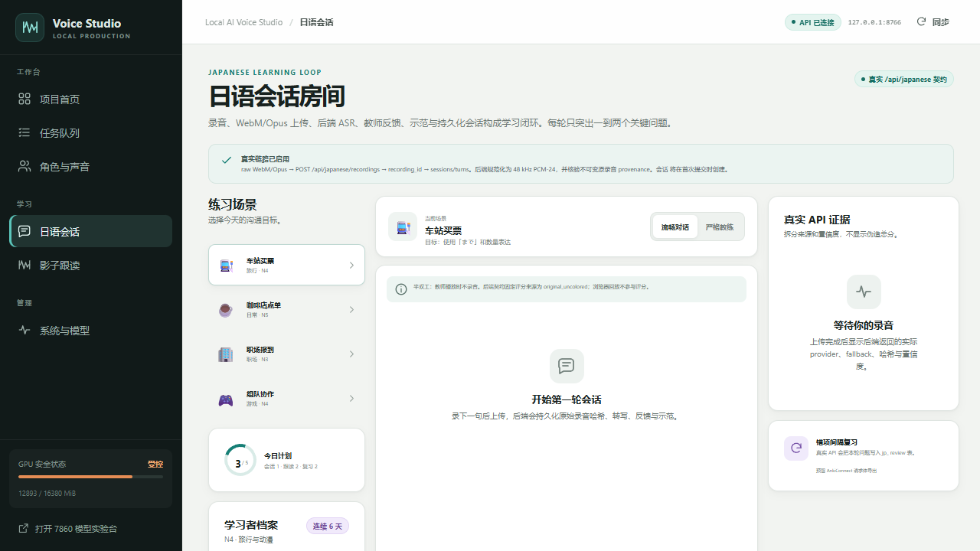
Task: Switch to 流畅对话 mode
Action: (x=675, y=227)
